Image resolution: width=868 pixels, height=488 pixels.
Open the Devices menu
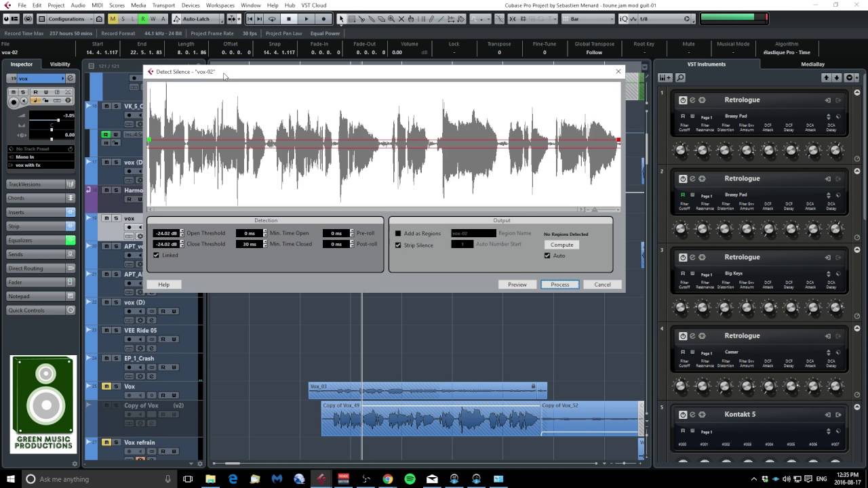click(191, 5)
